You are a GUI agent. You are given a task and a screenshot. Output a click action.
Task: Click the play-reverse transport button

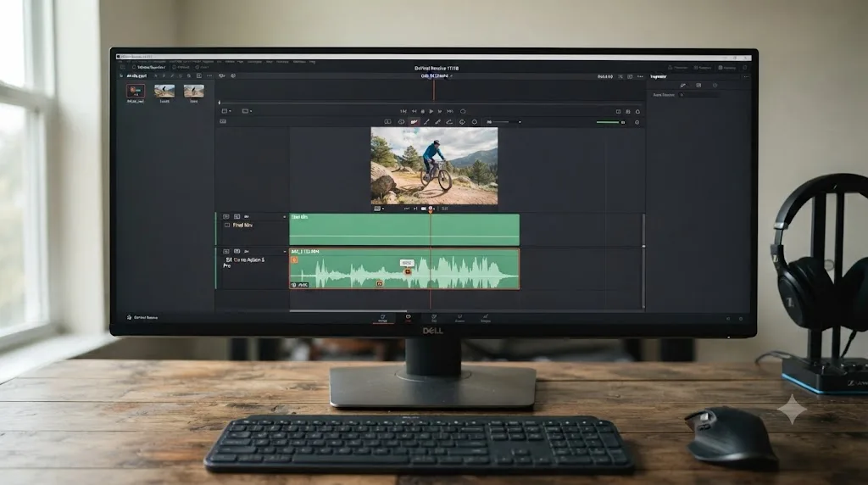click(x=414, y=111)
